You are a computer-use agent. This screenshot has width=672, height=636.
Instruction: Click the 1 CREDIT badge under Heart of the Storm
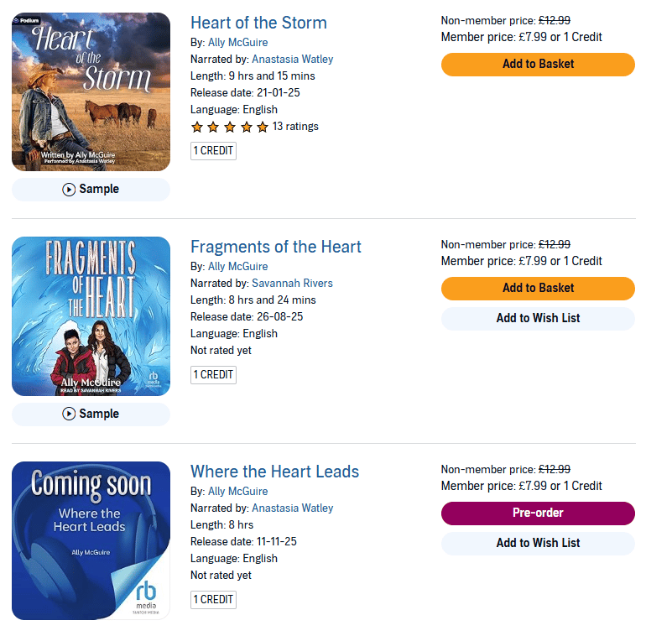[213, 151]
